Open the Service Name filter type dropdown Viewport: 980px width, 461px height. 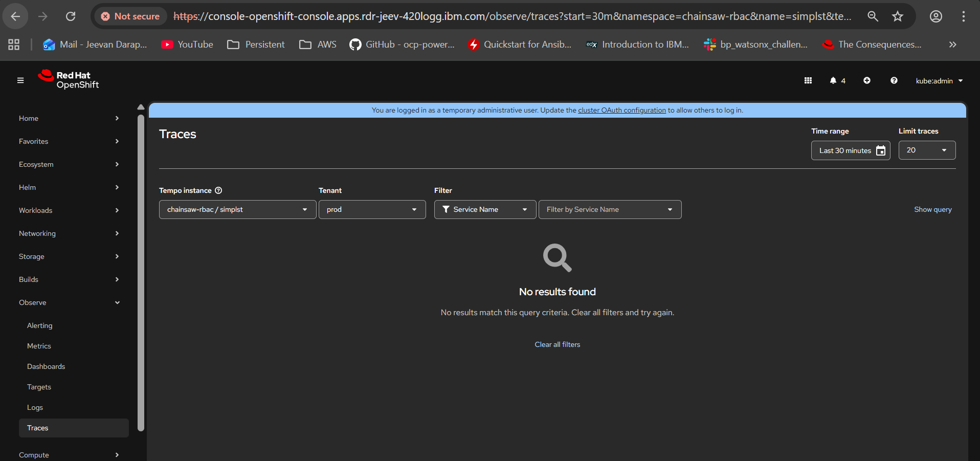pyautogui.click(x=485, y=209)
